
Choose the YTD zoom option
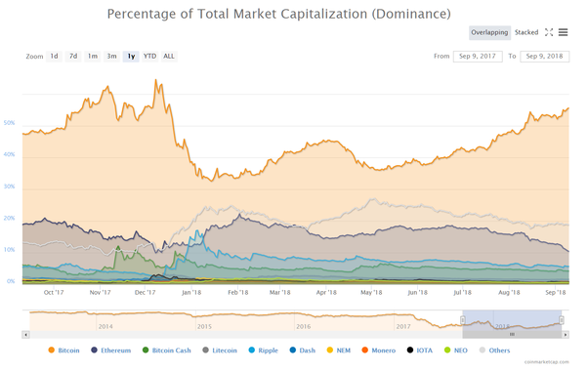tap(150, 57)
